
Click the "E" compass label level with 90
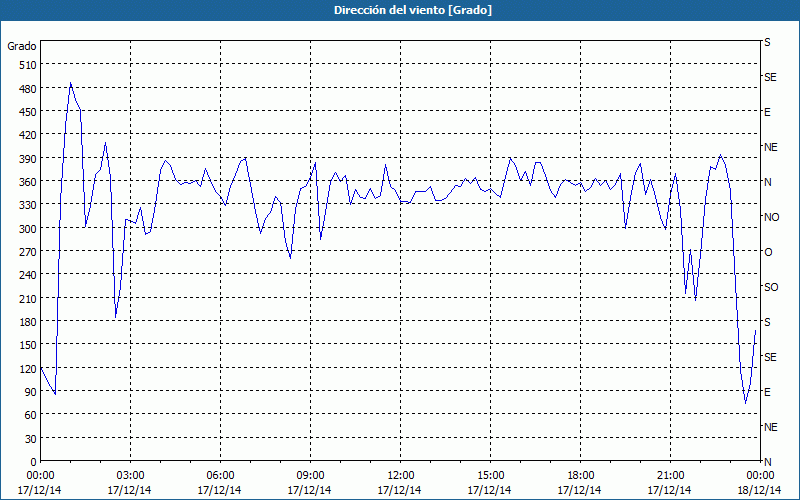767,392
